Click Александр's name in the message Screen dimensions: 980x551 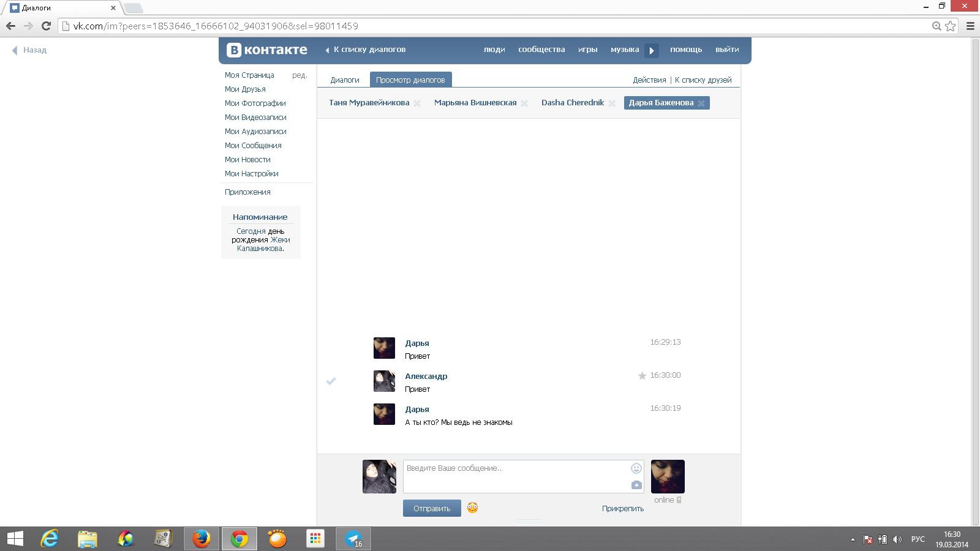coord(426,377)
